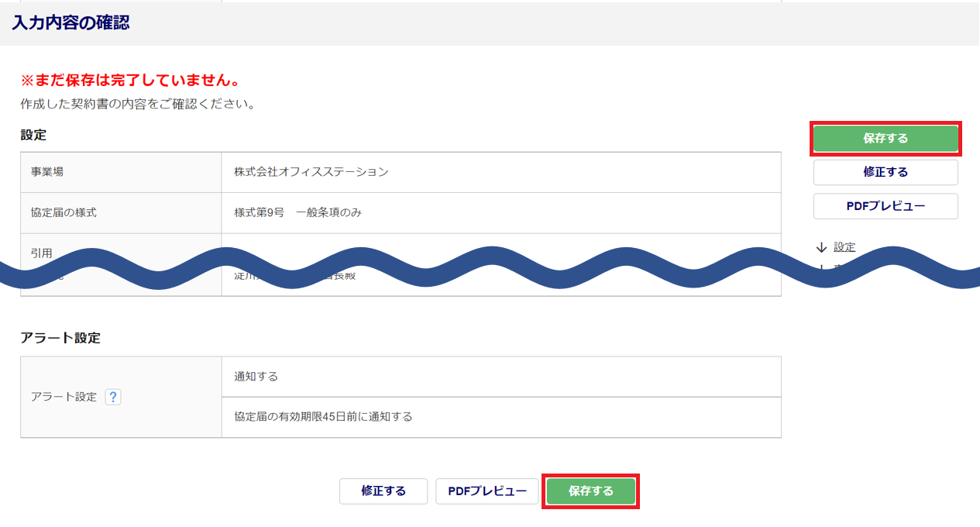Screen dimensions: 980x527
Task: Open the アラート設定 help question-mark icon
Action: tap(113, 397)
